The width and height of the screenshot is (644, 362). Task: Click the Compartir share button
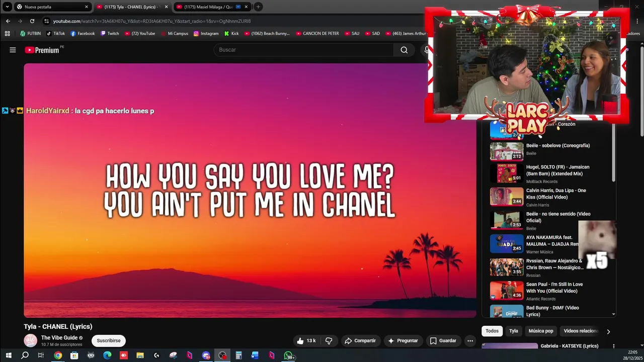360,341
